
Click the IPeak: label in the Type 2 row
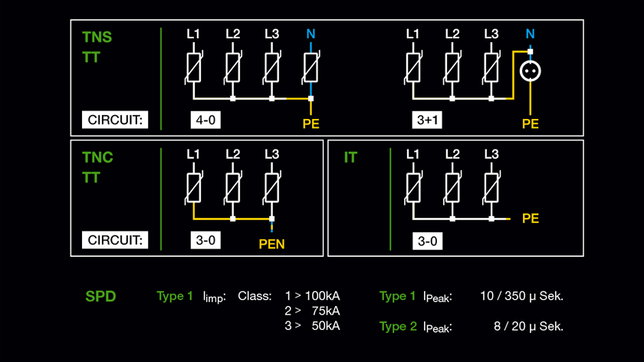[438, 327]
